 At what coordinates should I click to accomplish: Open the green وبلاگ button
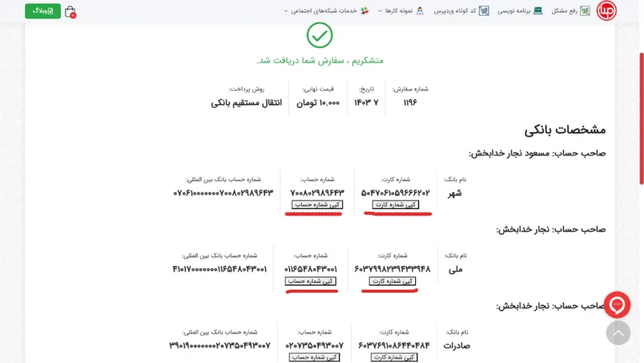[x=42, y=11]
